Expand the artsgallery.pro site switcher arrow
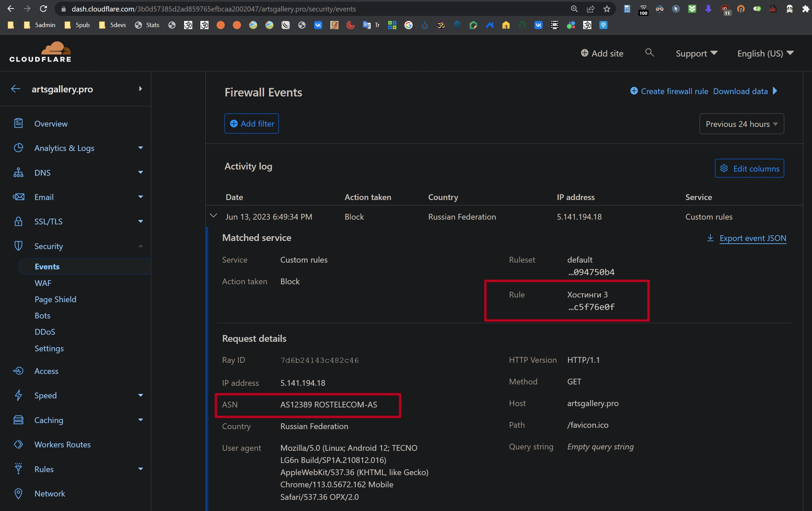Viewport: 812px width, 511px height. click(140, 89)
